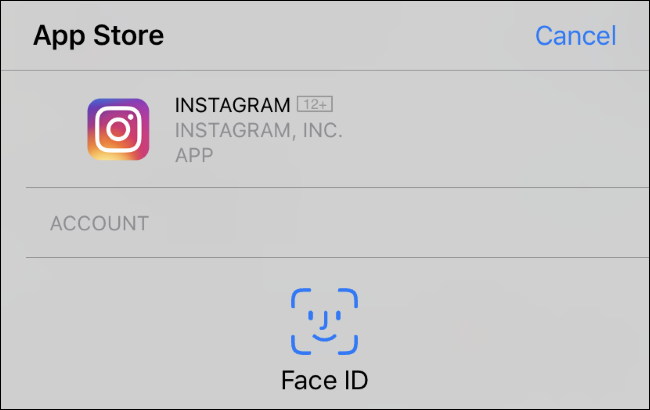Click the Face ID glyph's top-right corner bracket
The image size is (650, 410).
pyautogui.click(x=349, y=296)
